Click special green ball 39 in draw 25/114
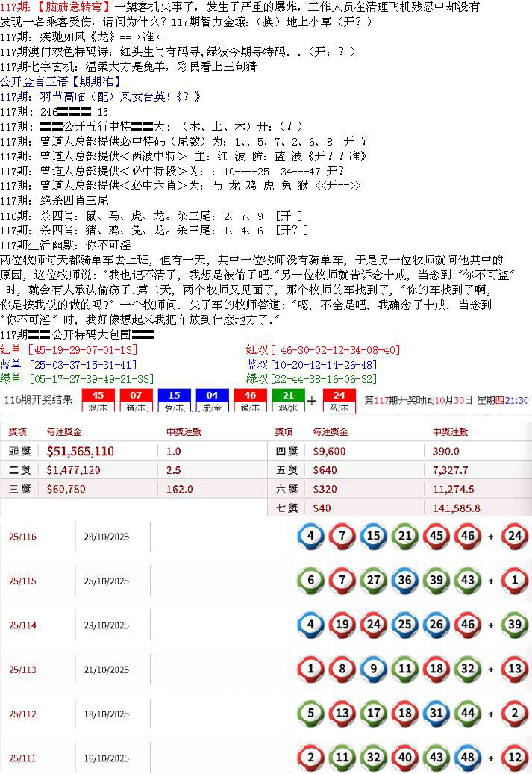 click(x=514, y=625)
